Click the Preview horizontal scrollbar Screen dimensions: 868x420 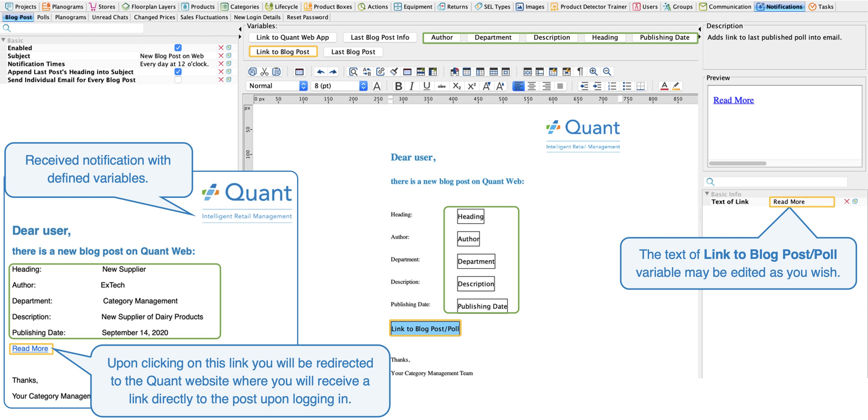(738, 163)
